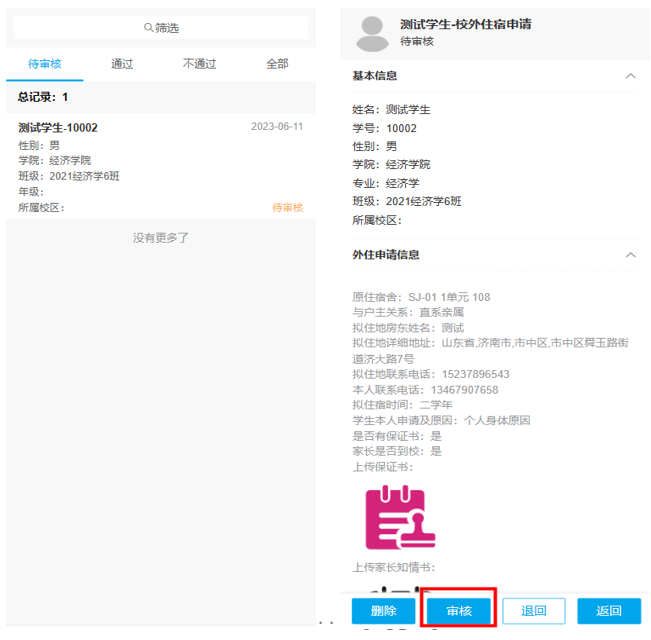Switch to the 待审核 tab
Viewport: 651px width, 640px height.
[x=45, y=64]
